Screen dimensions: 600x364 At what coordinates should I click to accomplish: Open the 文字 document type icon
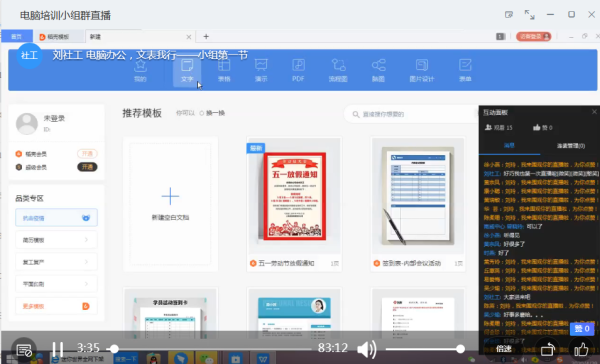[x=187, y=71]
